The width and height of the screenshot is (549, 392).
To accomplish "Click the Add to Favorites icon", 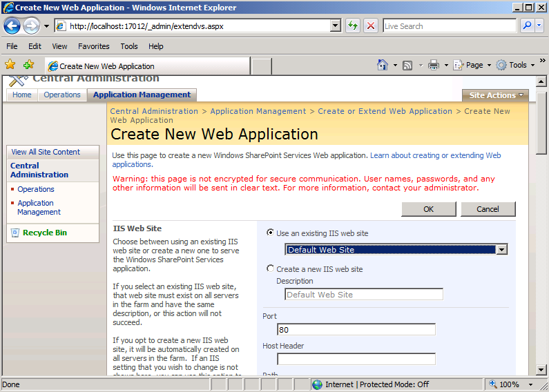I will click(x=29, y=64).
